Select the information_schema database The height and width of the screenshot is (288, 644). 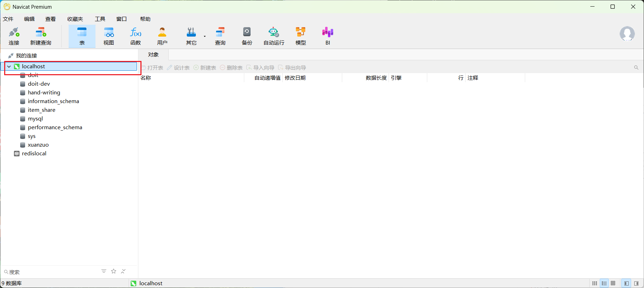click(x=53, y=101)
